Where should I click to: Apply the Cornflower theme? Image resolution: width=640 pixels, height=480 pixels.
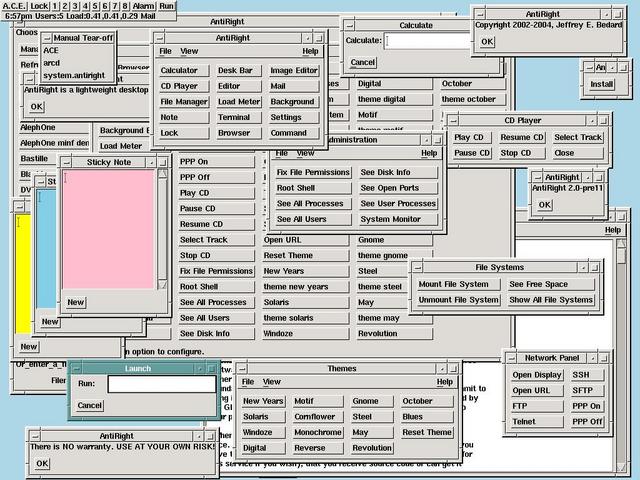coord(314,417)
